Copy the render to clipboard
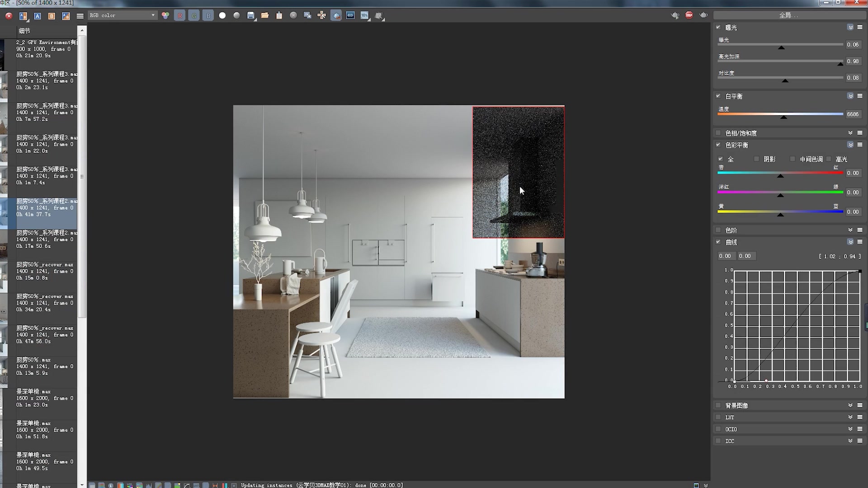868x488 pixels. (279, 15)
